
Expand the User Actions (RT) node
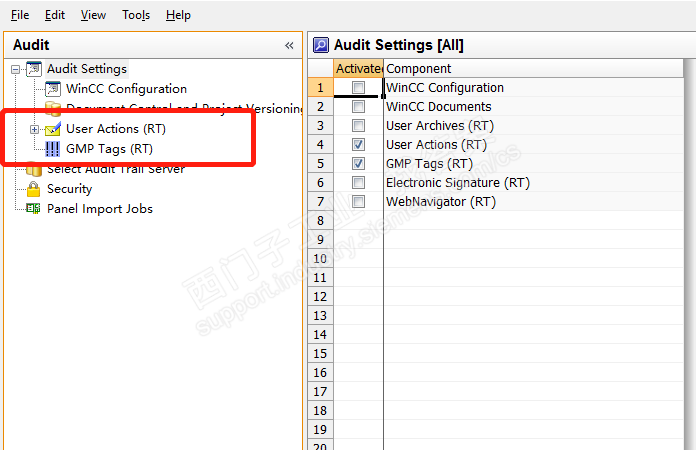pyautogui.click(x=34, y=129)
